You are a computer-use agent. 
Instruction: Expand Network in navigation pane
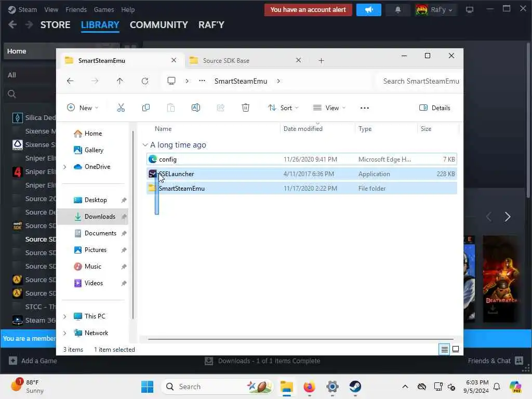pyautogui.click(x=65, y=333)
